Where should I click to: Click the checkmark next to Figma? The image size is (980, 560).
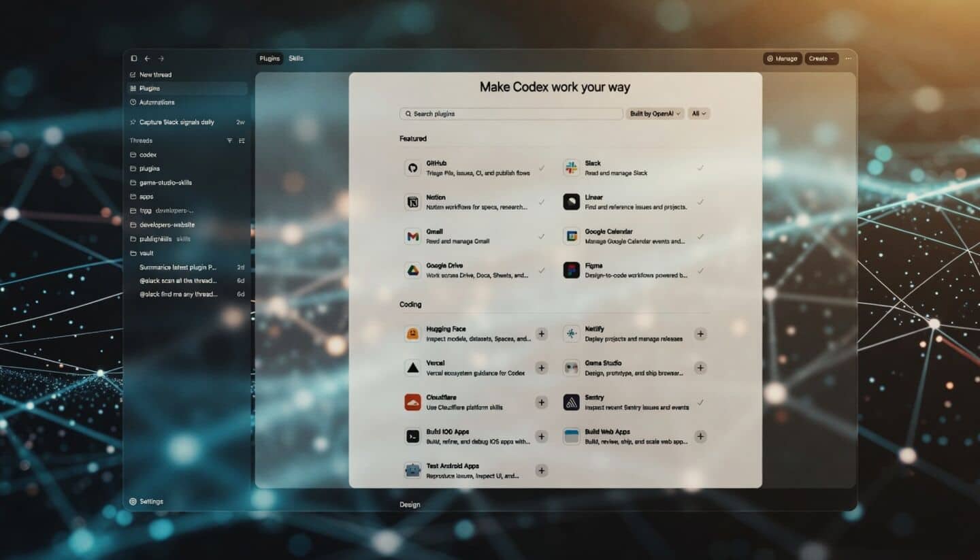(700, 270)
